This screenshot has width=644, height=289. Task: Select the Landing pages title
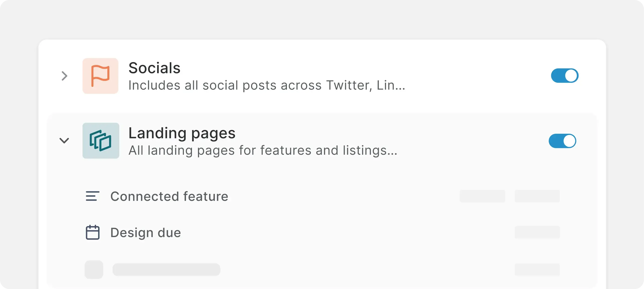[182, 133]
